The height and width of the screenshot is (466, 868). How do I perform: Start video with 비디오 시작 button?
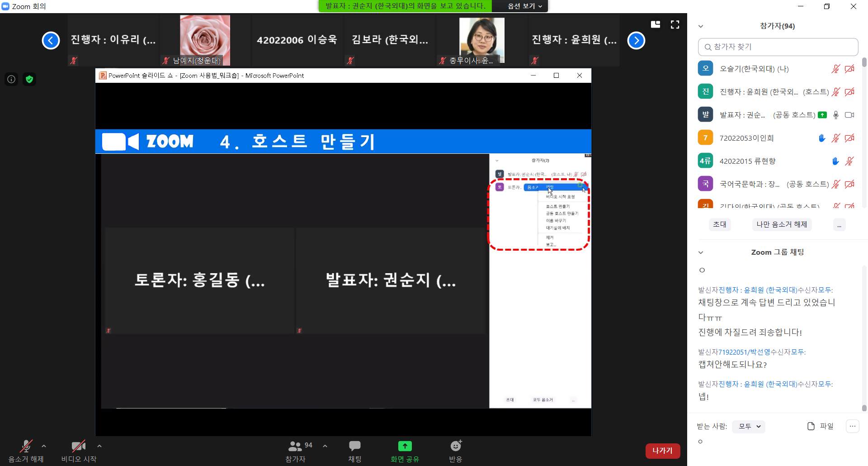tap(79, 451)
